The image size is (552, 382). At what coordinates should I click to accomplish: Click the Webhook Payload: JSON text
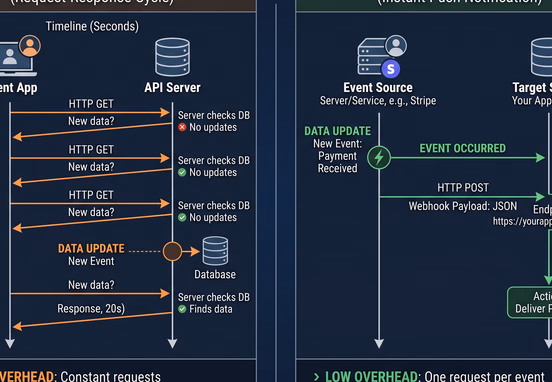click(x=463, y=206)
